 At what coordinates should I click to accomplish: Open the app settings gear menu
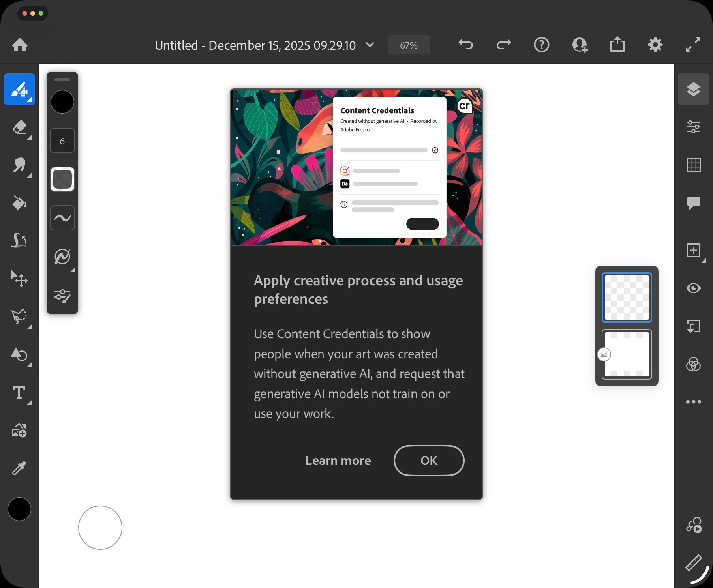655,45
